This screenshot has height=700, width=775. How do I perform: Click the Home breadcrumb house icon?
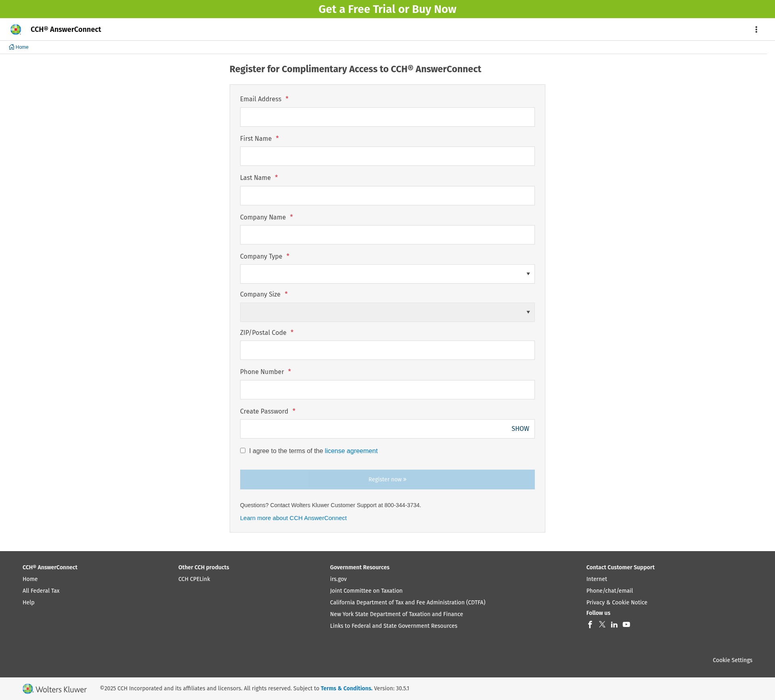[x=12, y=47]
